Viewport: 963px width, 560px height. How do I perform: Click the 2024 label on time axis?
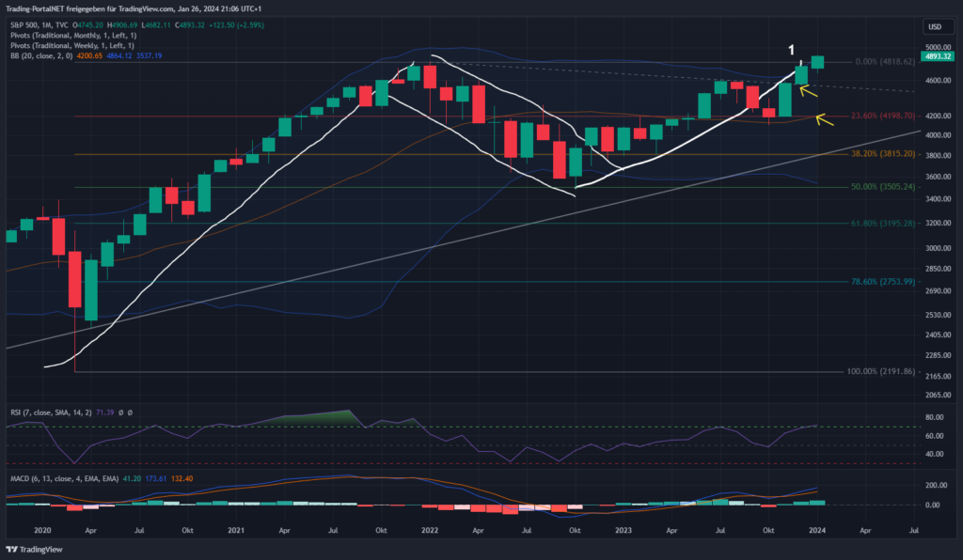(x=815, y=530)
